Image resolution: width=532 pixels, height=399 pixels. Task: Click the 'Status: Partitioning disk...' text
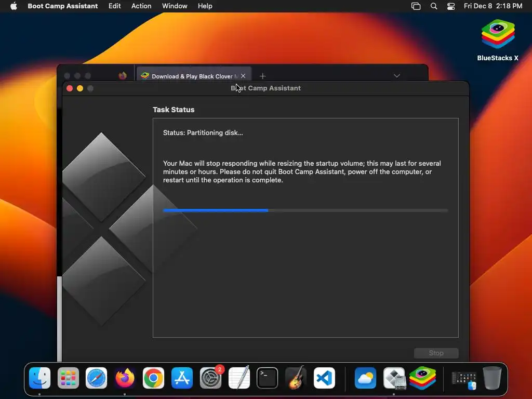[203, 132]
